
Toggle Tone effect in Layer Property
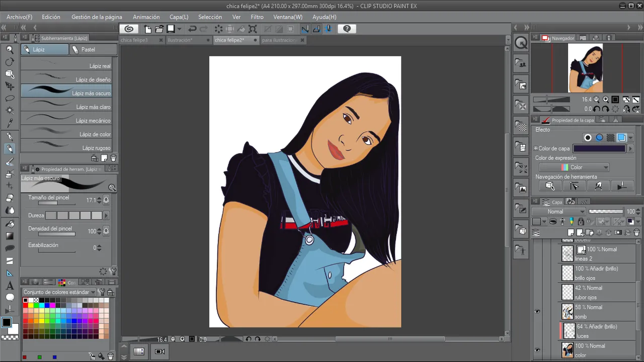(x=610, y=137)
